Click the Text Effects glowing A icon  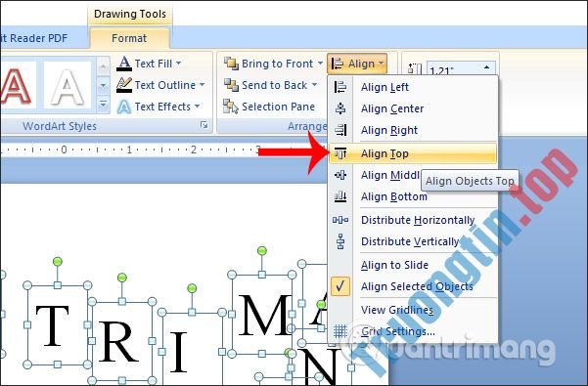(x=123, y=107)
